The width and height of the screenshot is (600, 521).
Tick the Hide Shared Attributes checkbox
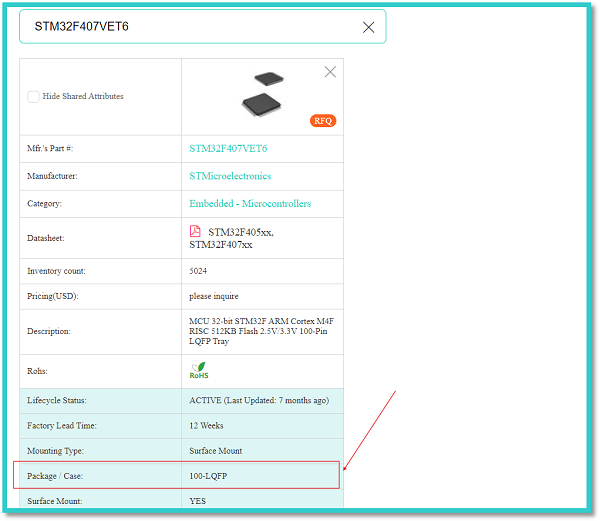(x=34, y=97)
